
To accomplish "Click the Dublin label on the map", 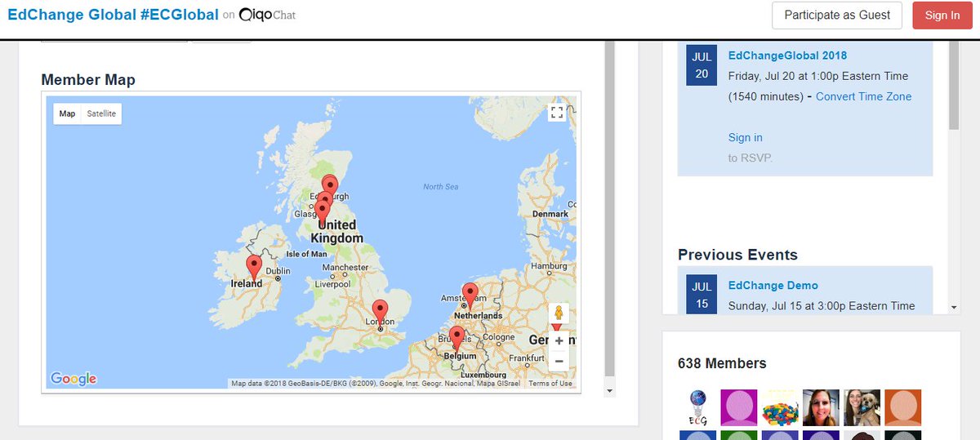I will click(278, 271).
